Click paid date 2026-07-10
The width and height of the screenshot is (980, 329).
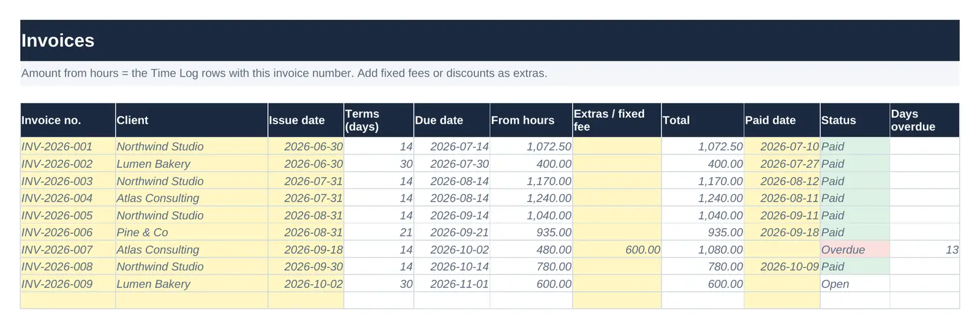pos(782,146)
